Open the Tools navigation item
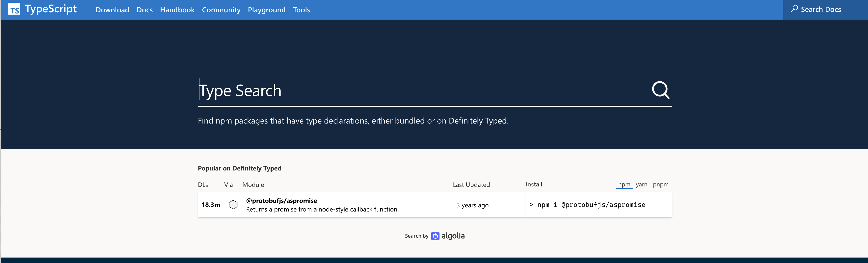The width and height of the screenshot is (868, 263). click(x=301, y=10)
